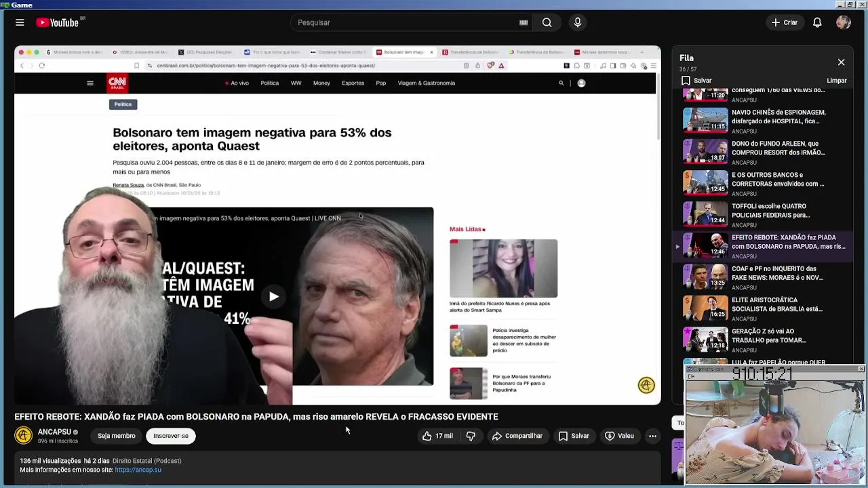The height and width of the screenshot is (488, 868).
Task: Open ANCAPSU channel name link
Action: [x=54, y=432]
